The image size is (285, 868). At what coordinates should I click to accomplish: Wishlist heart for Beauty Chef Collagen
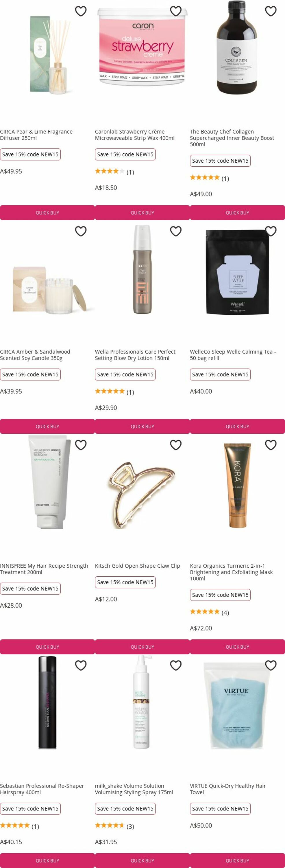[271, 11]
